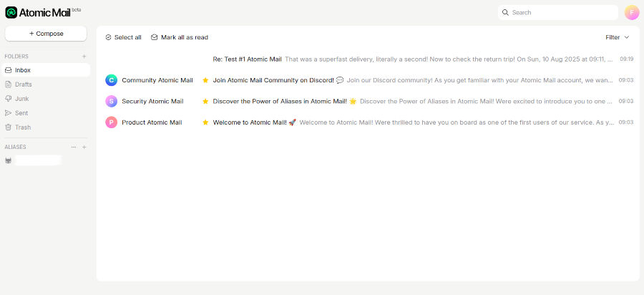
Task: Click the Security Atomic Mail sender avatar
Action: (112, 101)
